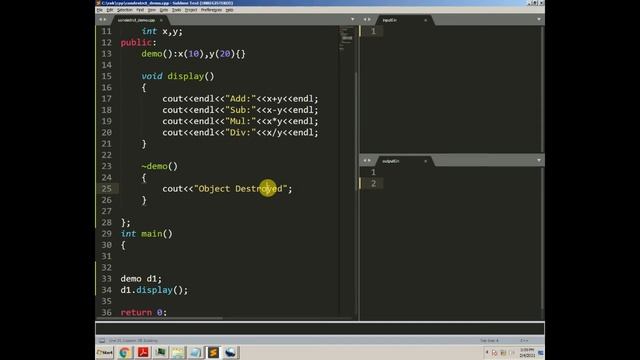The image size is (640, 360).
Task: Click the "public:" keyword
Action: pyautogui.click(x=138, y=42)
